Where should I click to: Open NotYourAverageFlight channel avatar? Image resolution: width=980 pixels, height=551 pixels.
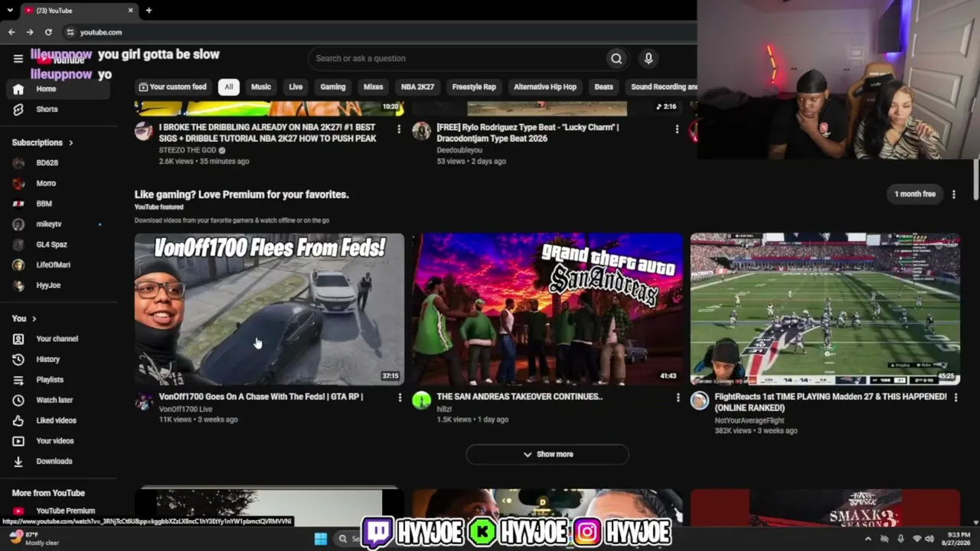tap(700, 401)
